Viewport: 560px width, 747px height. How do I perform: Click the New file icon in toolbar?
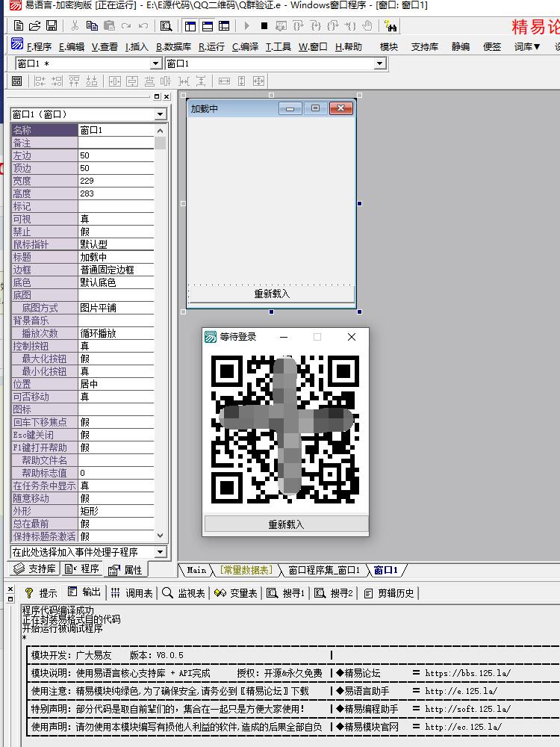tap(19, 25)
